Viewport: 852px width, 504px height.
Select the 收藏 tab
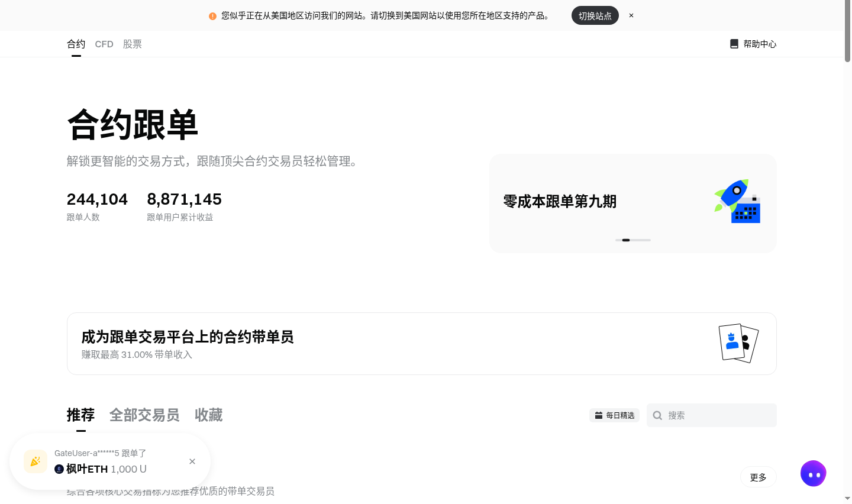point(209,415)
